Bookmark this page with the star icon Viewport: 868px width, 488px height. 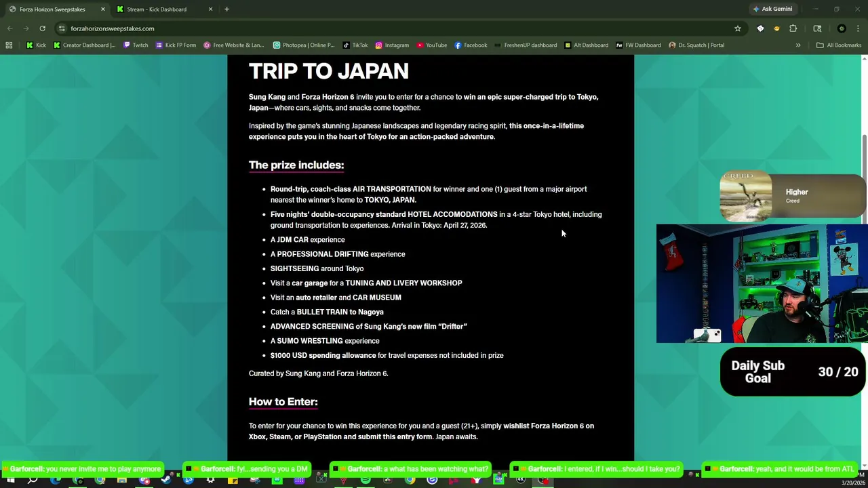point(738,28)
